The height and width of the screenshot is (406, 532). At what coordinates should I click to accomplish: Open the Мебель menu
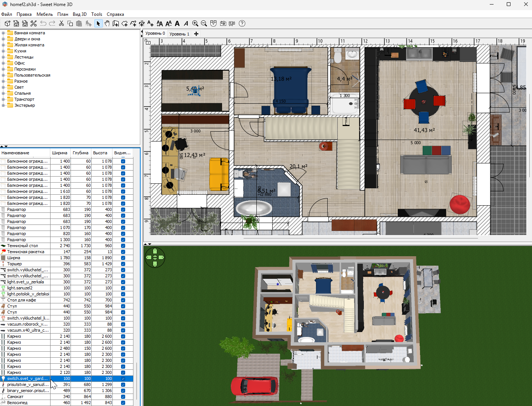(x=44, y=14)
